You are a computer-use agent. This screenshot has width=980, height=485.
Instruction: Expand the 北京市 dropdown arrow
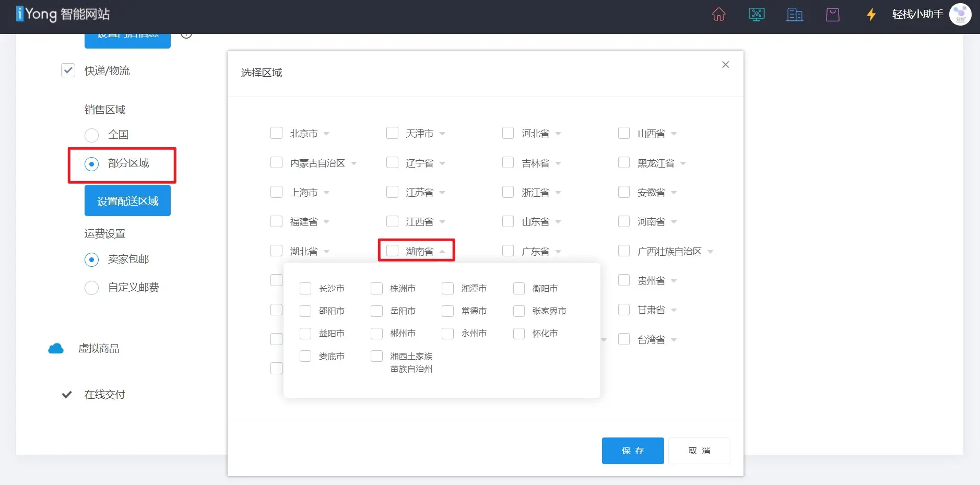tap(326, 134)
